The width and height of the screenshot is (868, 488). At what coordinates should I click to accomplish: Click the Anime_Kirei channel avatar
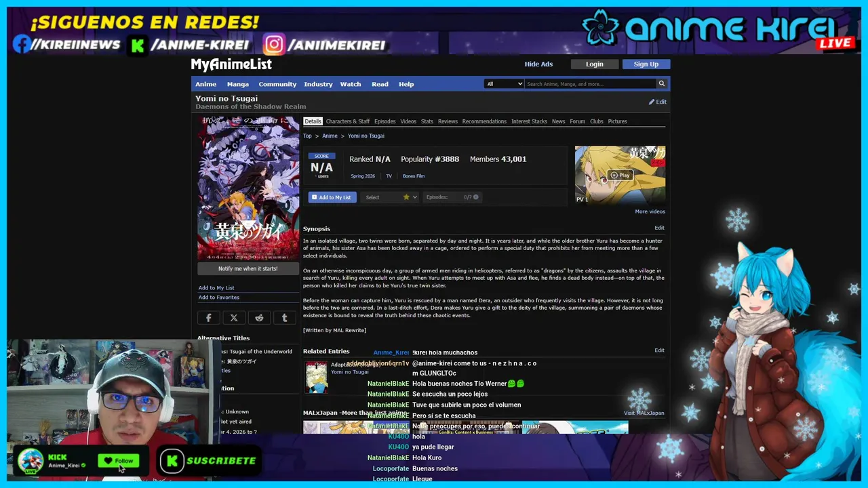31,461
